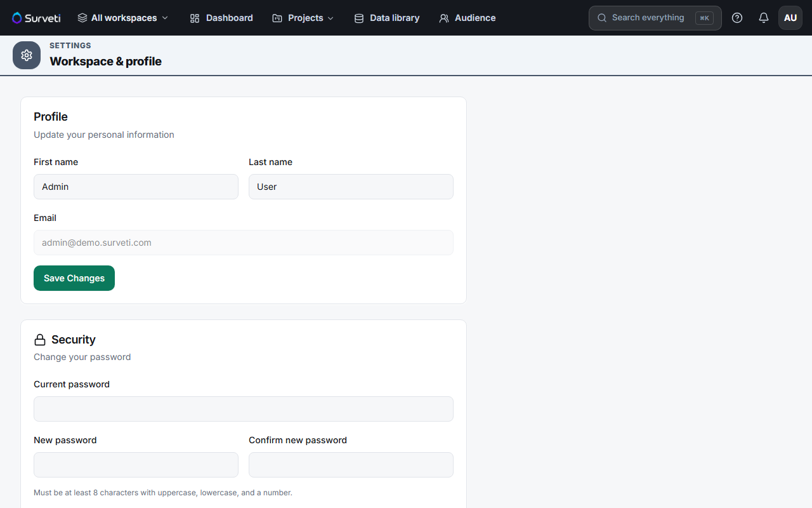Click the Dashboard grid icon

[195, 18]
